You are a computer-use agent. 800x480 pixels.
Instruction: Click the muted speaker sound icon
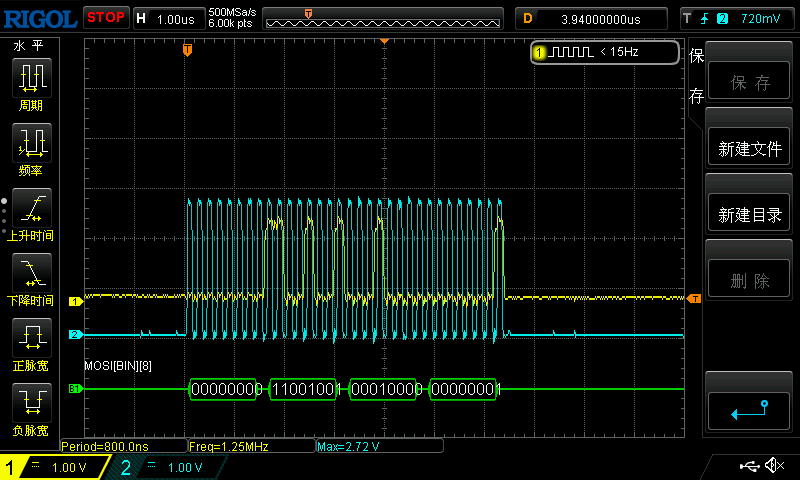pos(775,465)
